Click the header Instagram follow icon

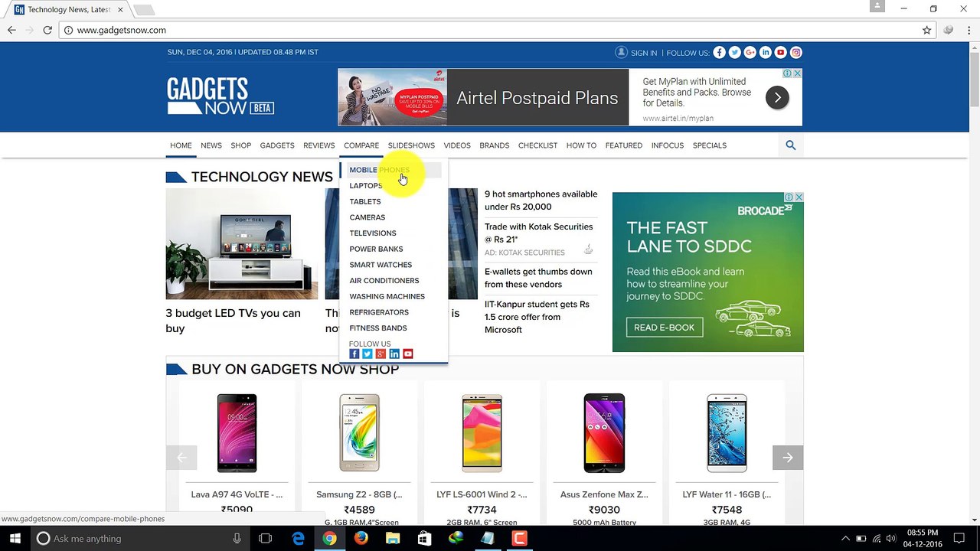(x=796, y=53)
